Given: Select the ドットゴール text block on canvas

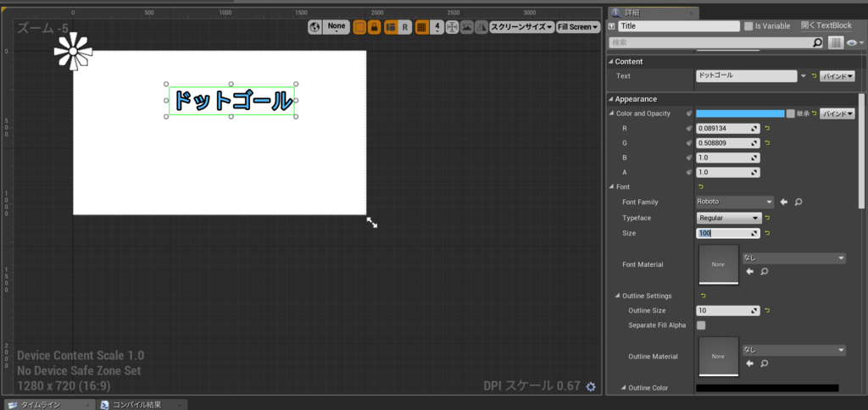Looking at the screenshot, I should coord(232,101).
